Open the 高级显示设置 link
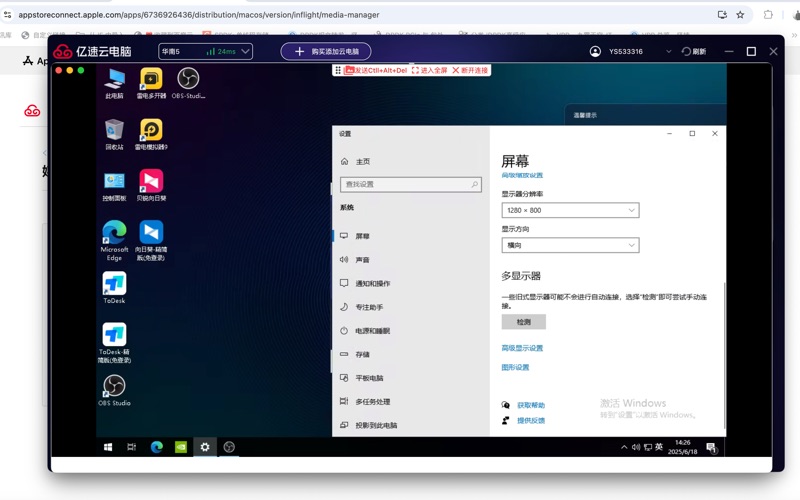Image resolution: width=800 pixels, height=500 pixels. click(x=522, y=348)
